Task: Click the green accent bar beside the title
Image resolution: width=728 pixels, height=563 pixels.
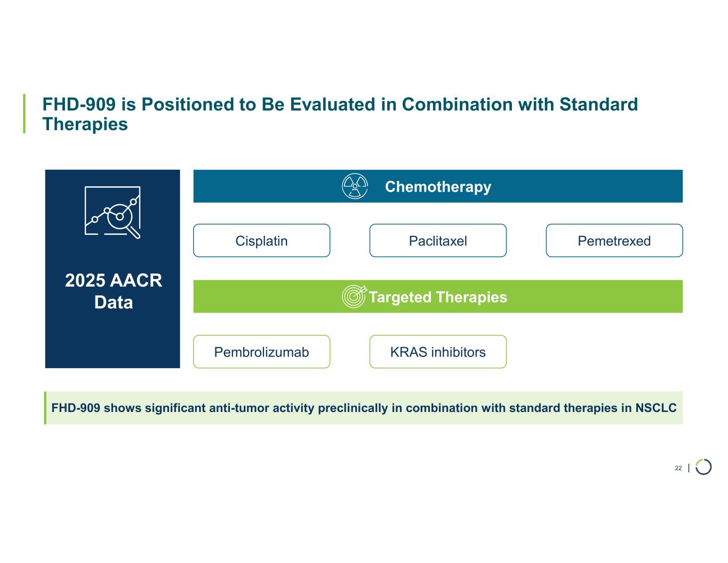Action: click(24, 114)
